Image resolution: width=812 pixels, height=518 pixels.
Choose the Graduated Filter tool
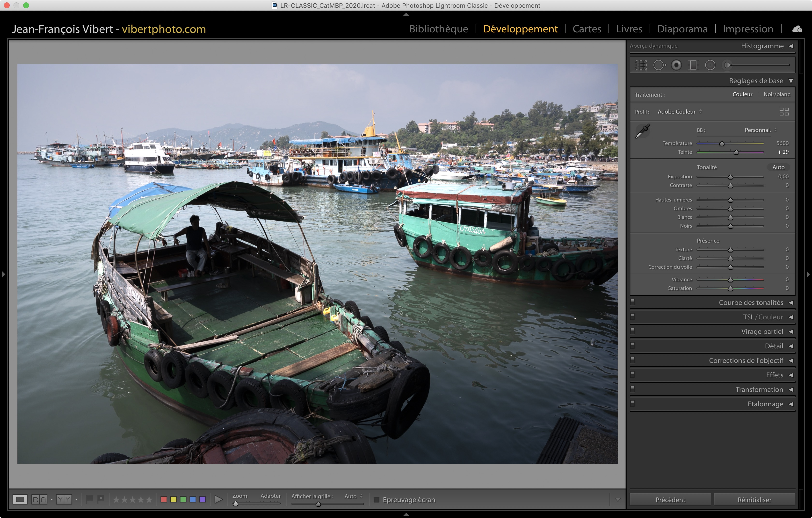point(693,65)
